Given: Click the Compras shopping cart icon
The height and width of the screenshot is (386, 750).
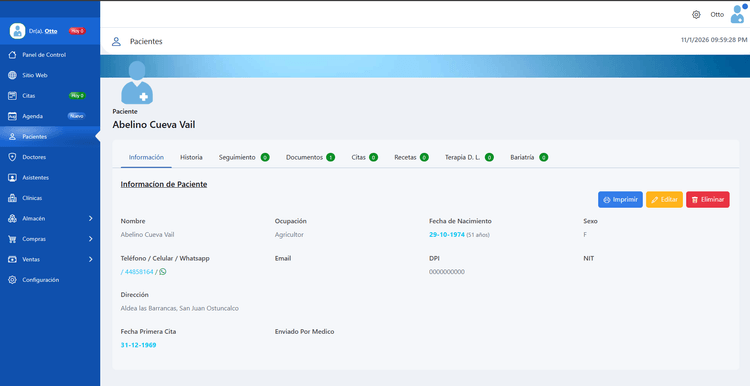Looking at the screenshot, I should tap(13, 239).
